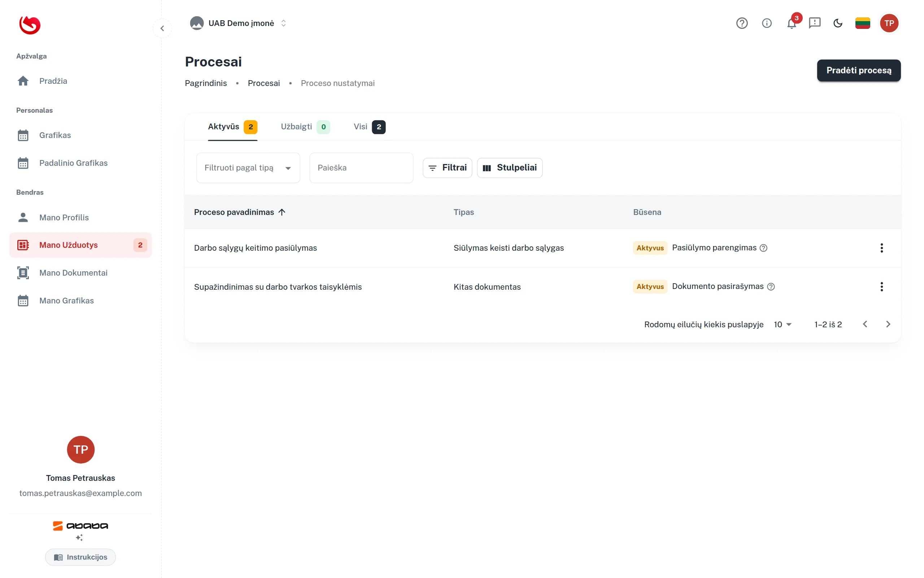This screenshot has height=578, width=924.
Task: Open the Stulpeliai columns button
Action: click(x=510, y=168)
